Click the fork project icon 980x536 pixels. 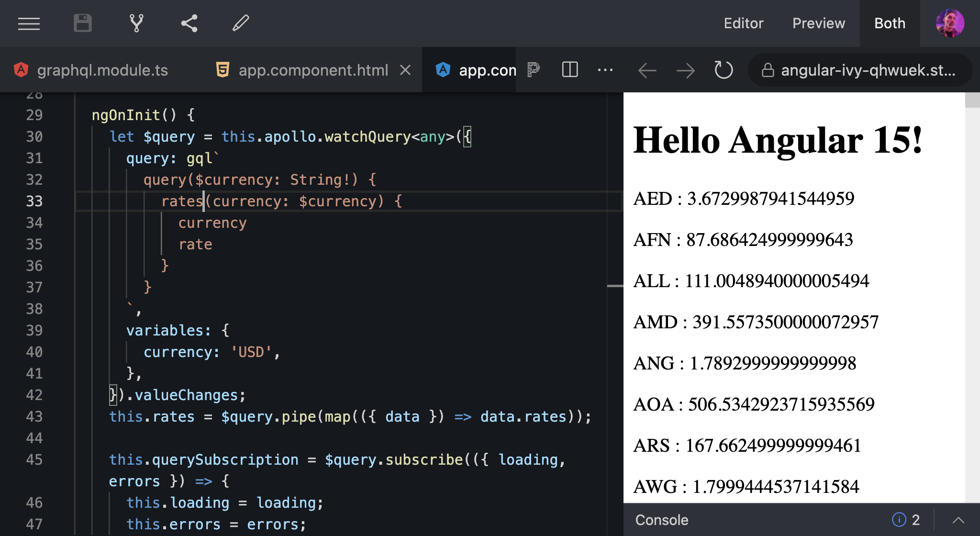point(136,23)
